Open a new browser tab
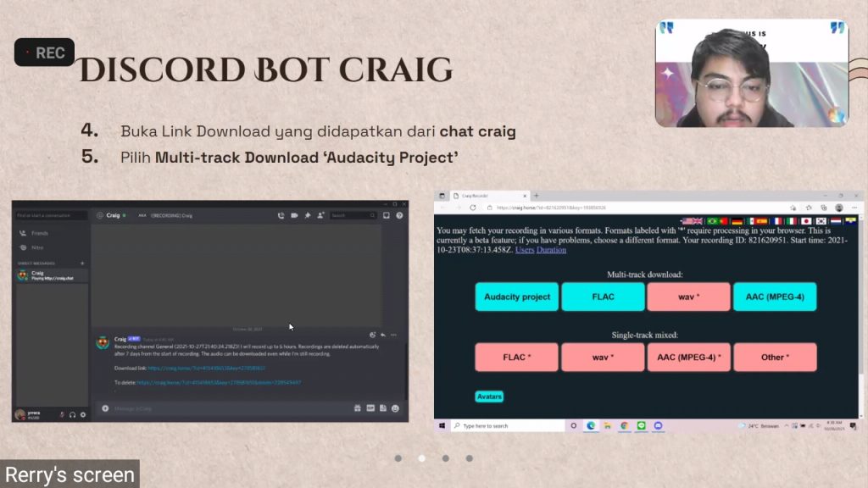 click(536, 196)
